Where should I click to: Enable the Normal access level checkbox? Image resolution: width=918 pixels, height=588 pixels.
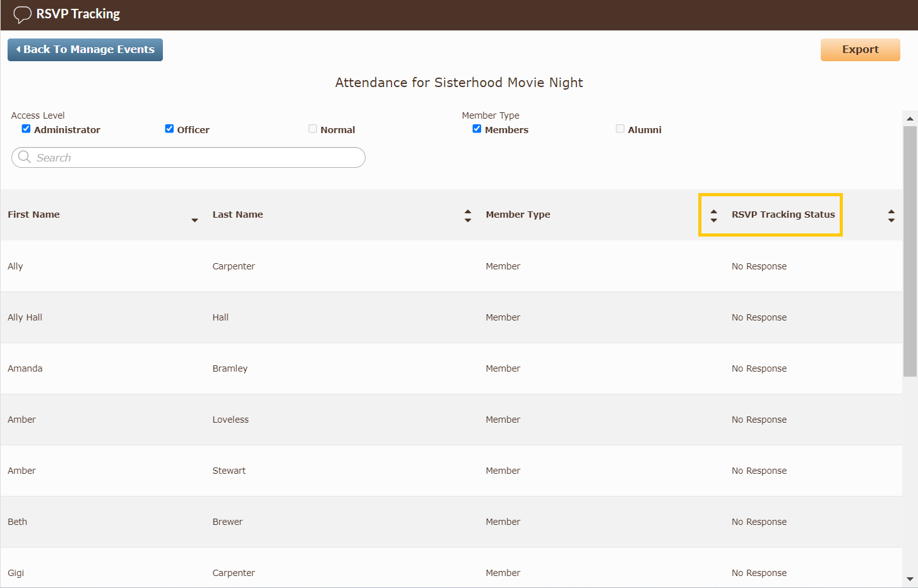(x=313, y=129)
